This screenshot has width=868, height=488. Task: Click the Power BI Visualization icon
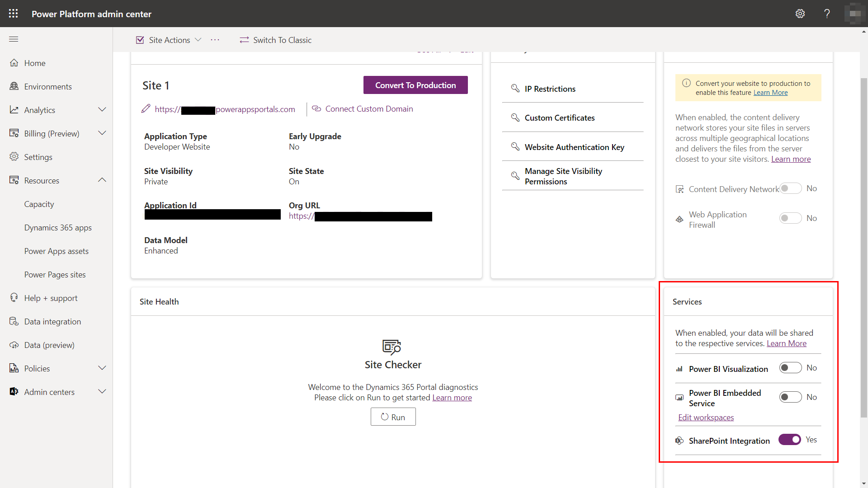(679, 368)
